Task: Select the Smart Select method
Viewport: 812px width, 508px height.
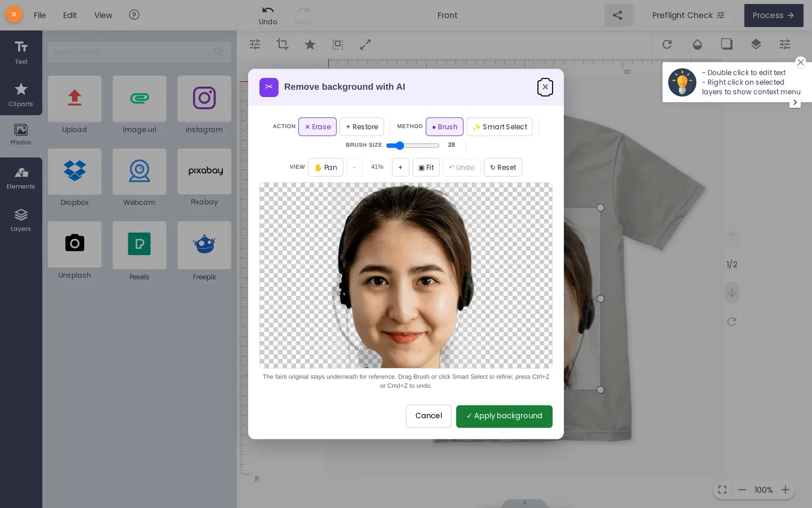Action: (500, 126)
